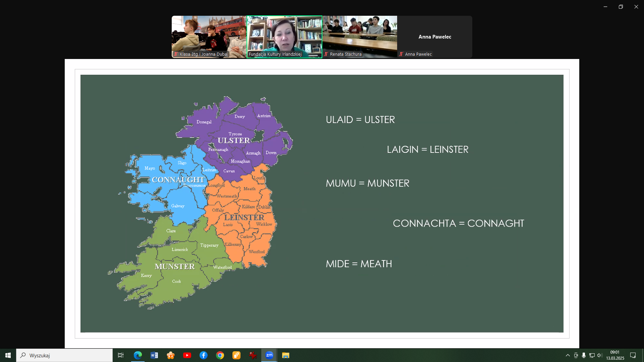Open the volume speaker control

pyautogui.click(x=600, y=355)
